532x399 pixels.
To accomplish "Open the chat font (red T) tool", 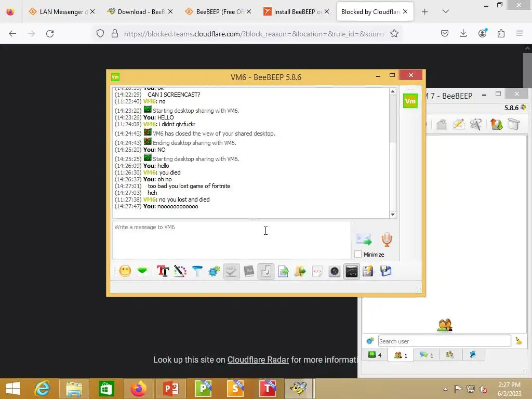I will (x=163, y=271).
